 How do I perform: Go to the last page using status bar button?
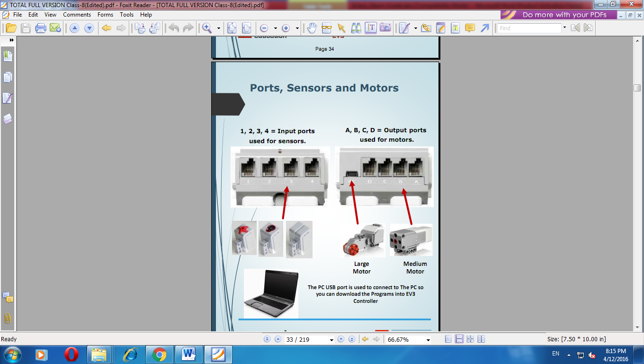tap(352, 339)
